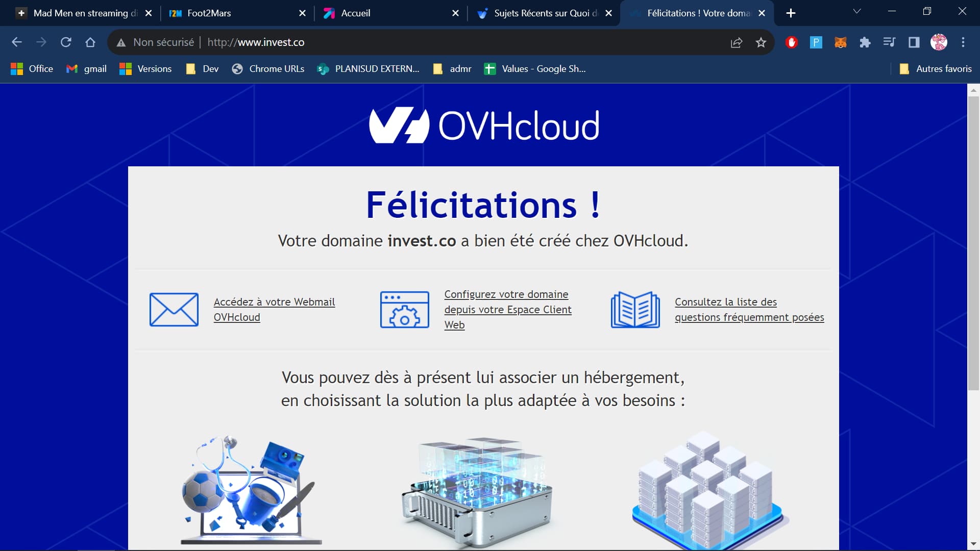This screenshot has width=980, height=551.
Task: Open the browser home page
Action: (x=90, y=42)
